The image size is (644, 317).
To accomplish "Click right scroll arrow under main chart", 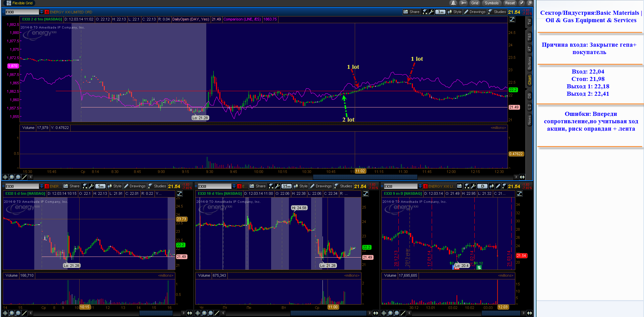I will coord(516,177).
